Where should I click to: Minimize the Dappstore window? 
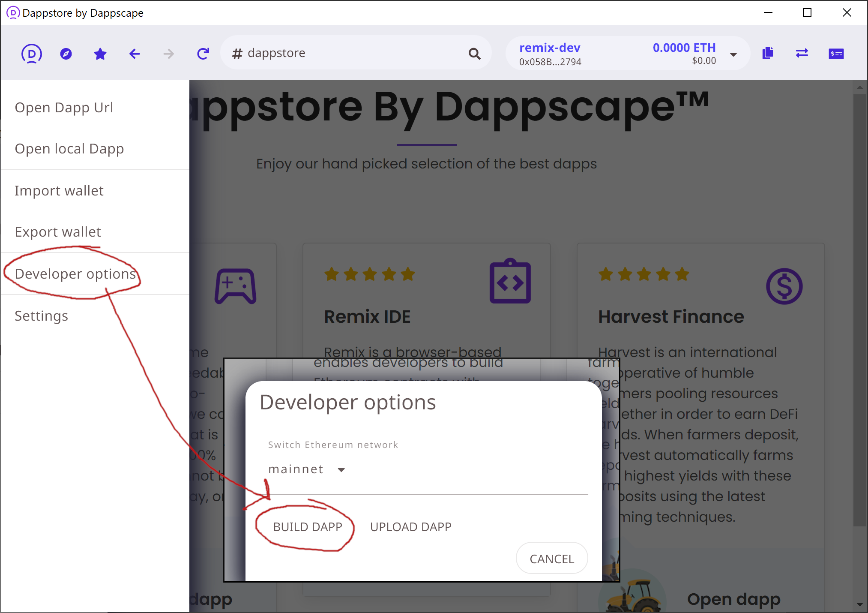[768, 13]
